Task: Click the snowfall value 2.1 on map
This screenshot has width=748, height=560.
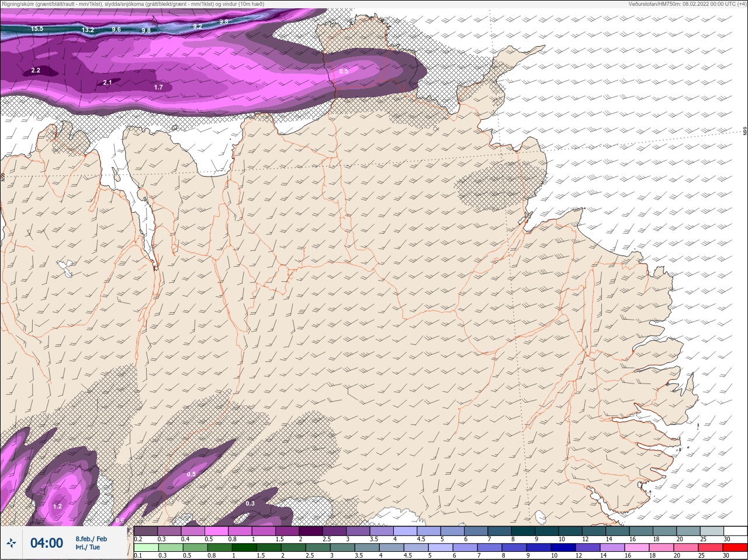Action: click(x=107, y=82)
